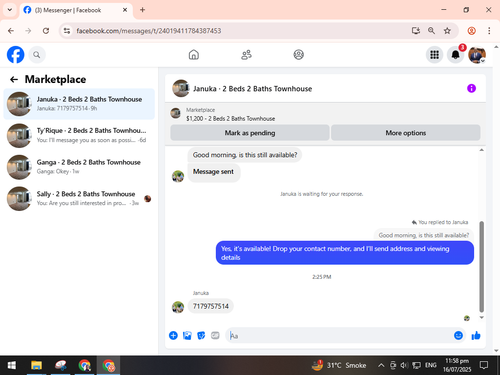Click the 31°C Smoke weather widget
This screenshot has width=500, height=375.
coord(339,365)
